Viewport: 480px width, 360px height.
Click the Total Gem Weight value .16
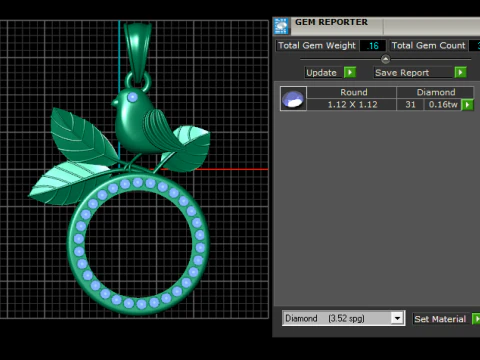[x=373, y=46]
